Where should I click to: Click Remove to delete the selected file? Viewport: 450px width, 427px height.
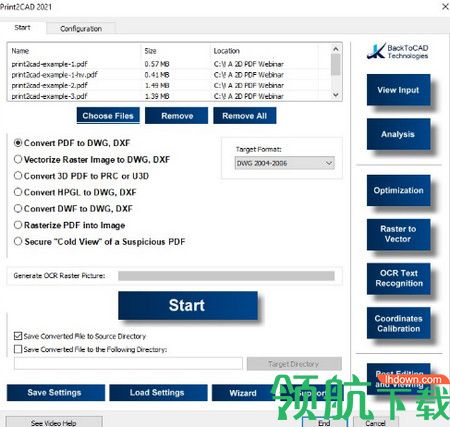[177, 116]
